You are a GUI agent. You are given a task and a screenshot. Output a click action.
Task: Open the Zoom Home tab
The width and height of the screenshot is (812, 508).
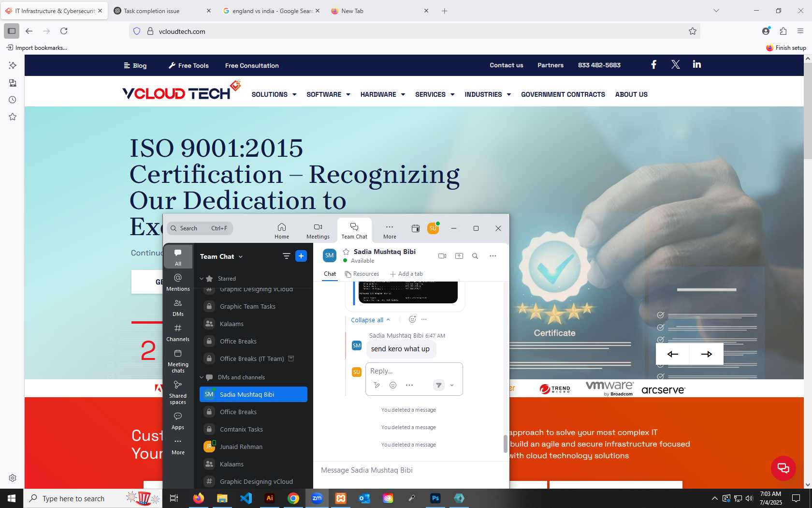(x=282, y=231)
